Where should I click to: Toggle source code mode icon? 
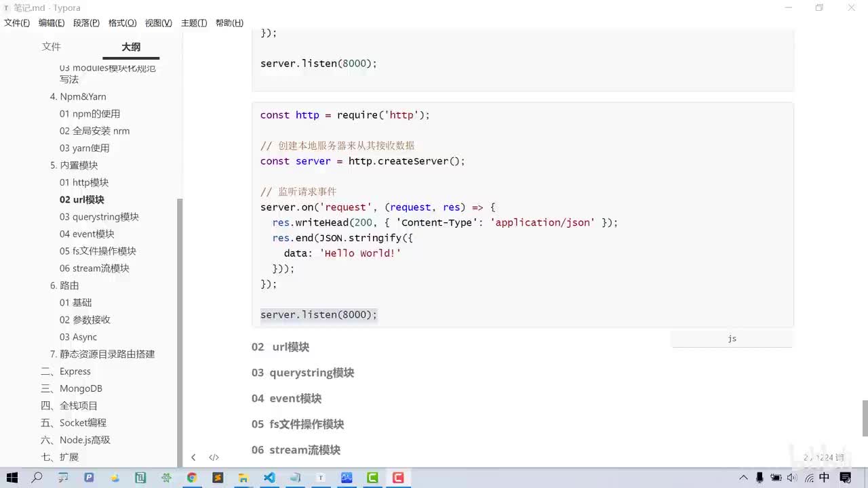214,457
